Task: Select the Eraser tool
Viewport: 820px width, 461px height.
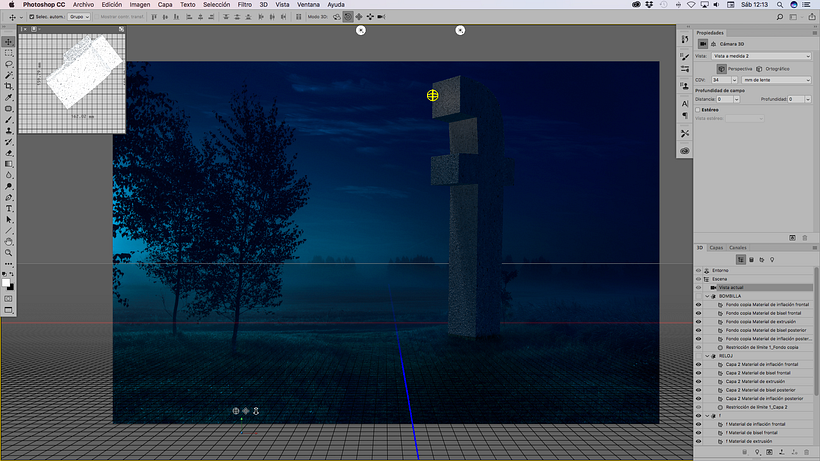Action: [x=9, y=152]
